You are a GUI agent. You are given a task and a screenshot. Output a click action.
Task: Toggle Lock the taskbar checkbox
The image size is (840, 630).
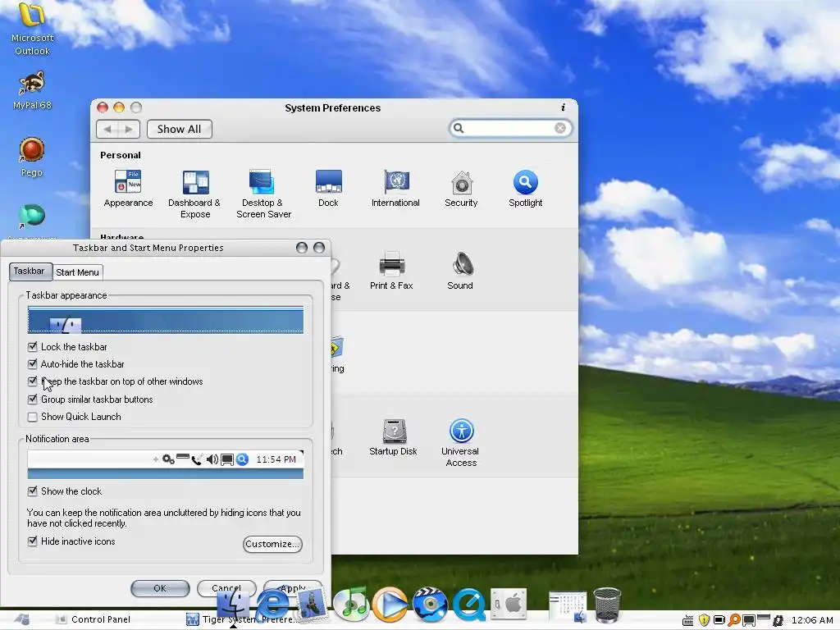[33, 347]
